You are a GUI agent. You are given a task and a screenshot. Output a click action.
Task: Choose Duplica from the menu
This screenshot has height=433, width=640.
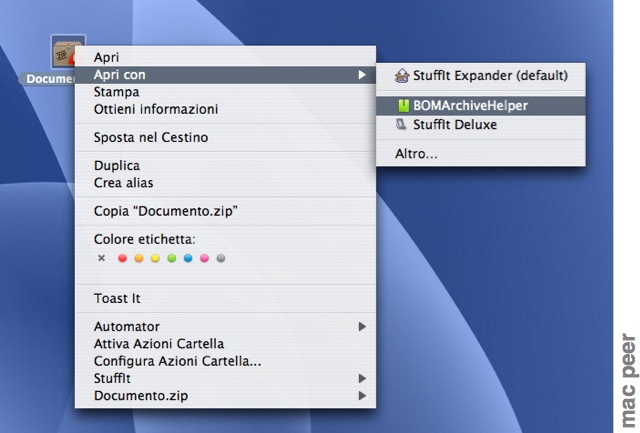(x=225, y=165)
